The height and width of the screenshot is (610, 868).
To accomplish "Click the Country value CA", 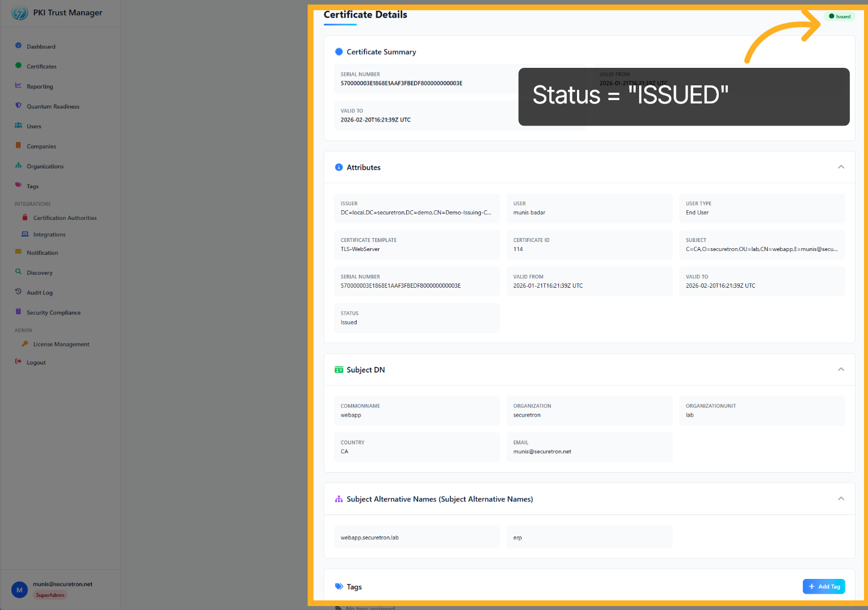I will [x=345, y=452].
